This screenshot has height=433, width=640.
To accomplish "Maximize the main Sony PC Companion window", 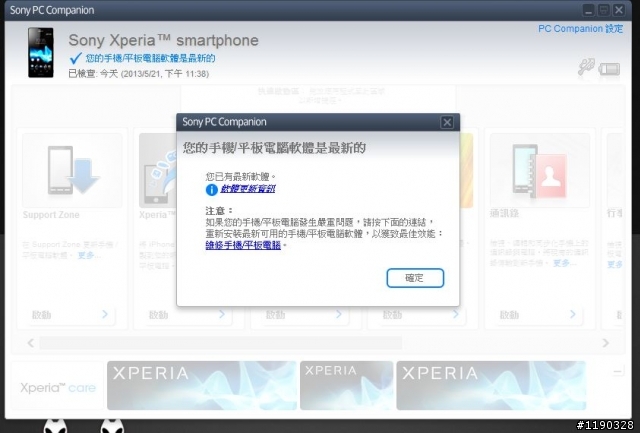I will [x=604, y=10].
